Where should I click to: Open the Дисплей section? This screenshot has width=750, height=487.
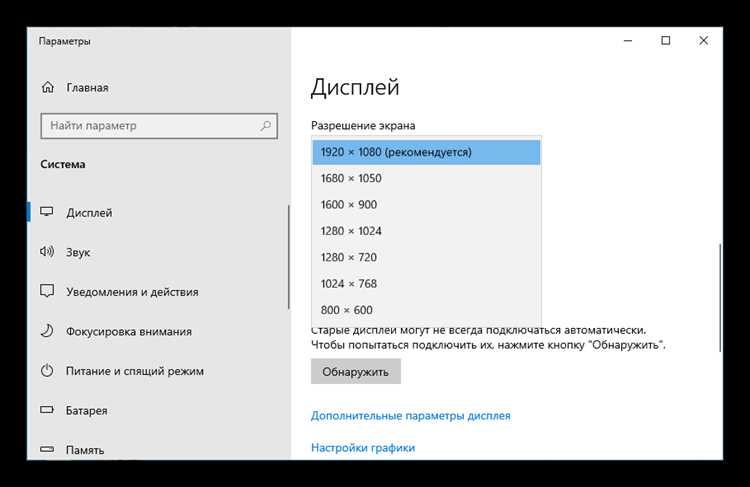click(x=89, y=213)
